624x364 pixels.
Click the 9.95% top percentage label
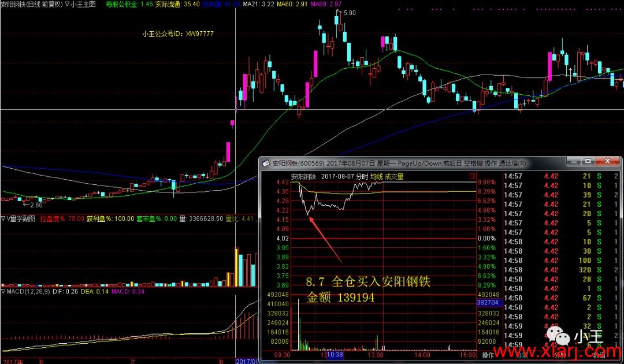click(x=487, y=182)
